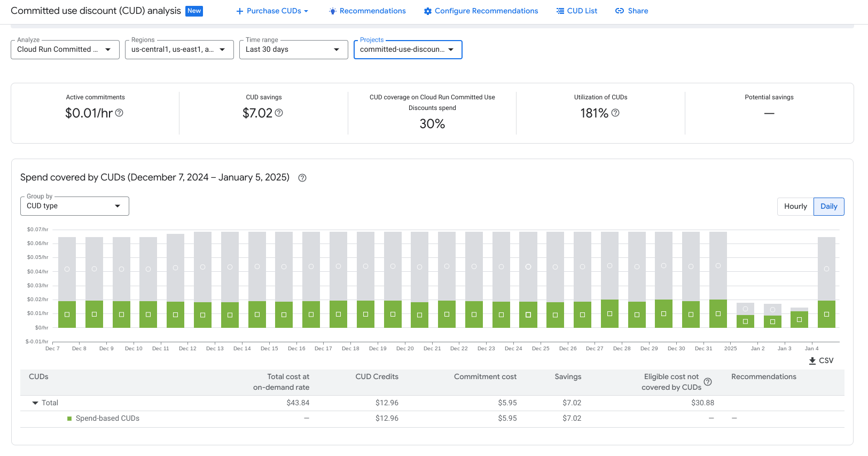
Task: Open the Projects filter dropdown
Action: coord(408,50)
